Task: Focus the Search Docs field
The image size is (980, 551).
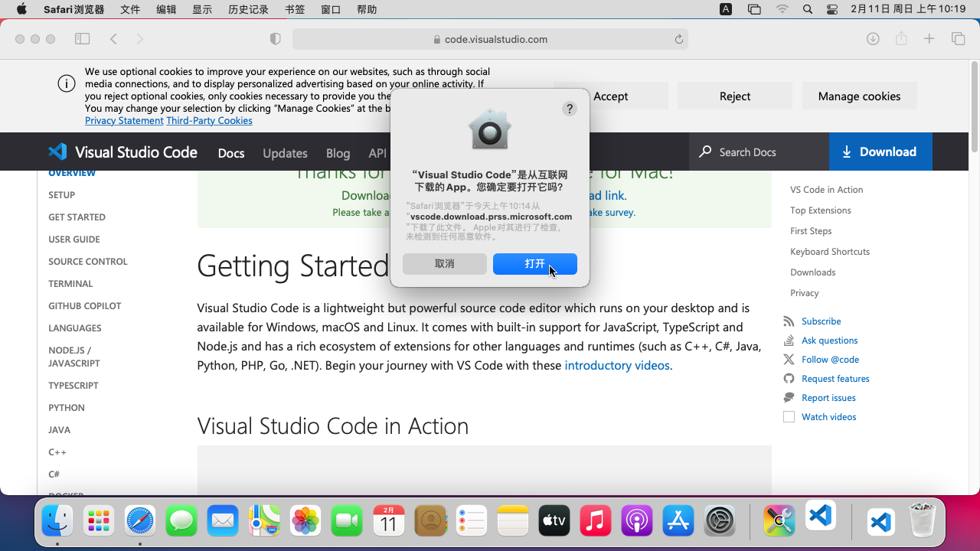Action: click(759, 152)
